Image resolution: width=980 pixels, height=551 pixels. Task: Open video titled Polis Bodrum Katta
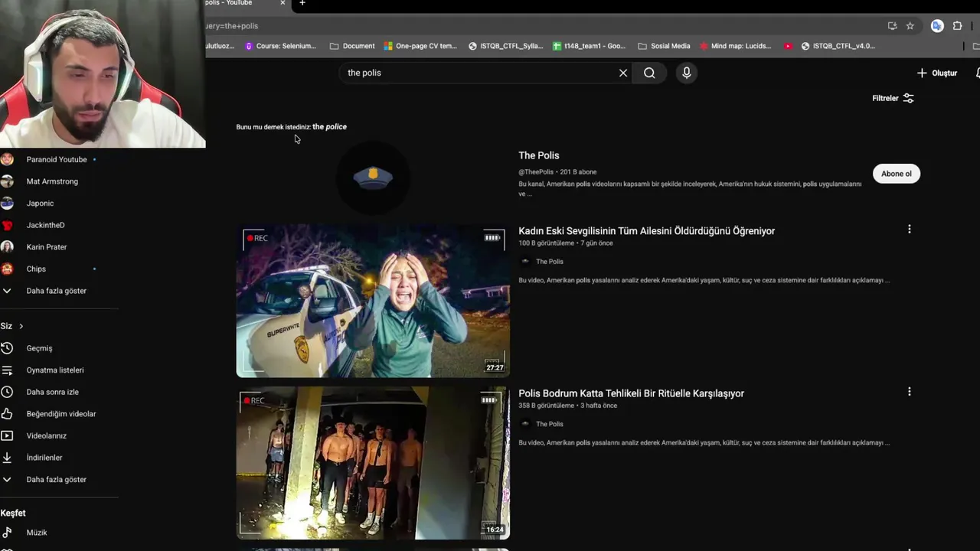pos(632,393)
